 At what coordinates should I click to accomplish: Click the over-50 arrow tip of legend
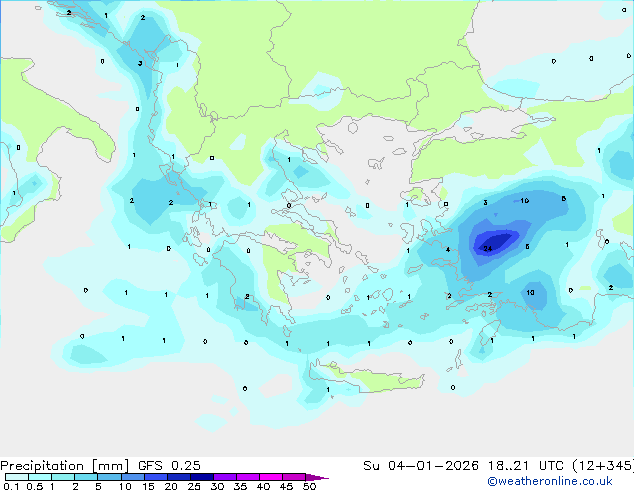(317, 477)
